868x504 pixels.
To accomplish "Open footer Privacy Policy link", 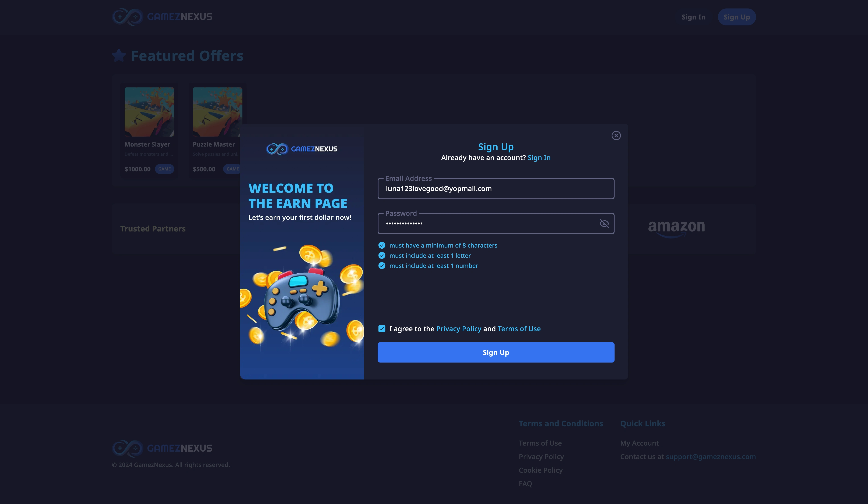I will pyautogui.click(x=541, y=457).
